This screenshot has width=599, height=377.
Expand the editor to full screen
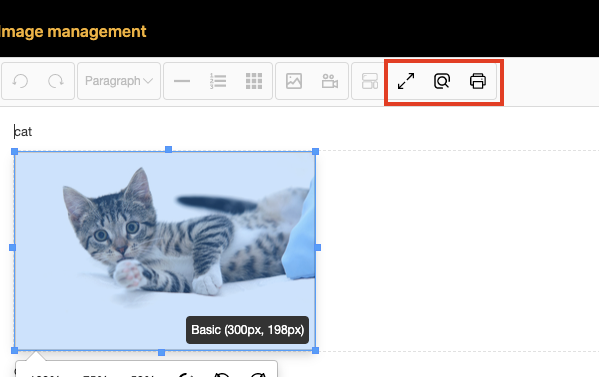[x=406, y=81]
